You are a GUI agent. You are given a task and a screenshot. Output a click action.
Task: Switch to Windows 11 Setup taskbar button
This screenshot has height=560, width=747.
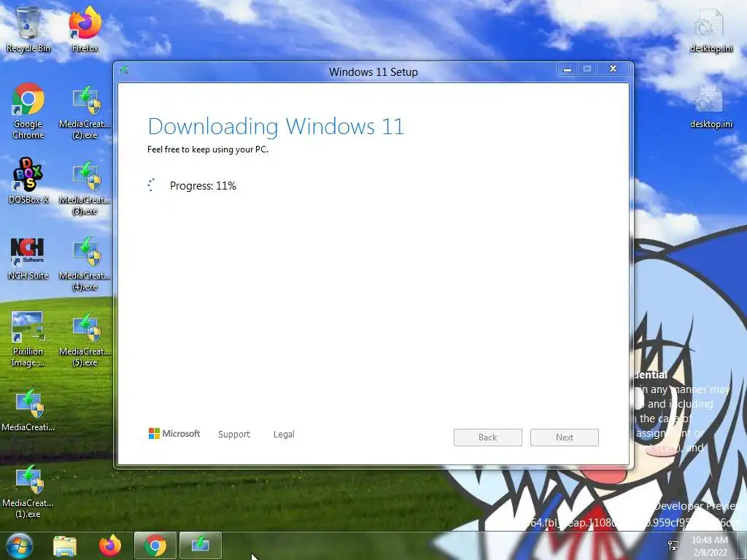click(x=201, y=545)
